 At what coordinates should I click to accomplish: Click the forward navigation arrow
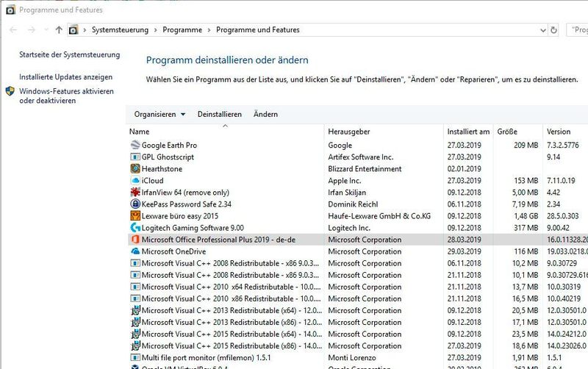click(x=32, y=30)
